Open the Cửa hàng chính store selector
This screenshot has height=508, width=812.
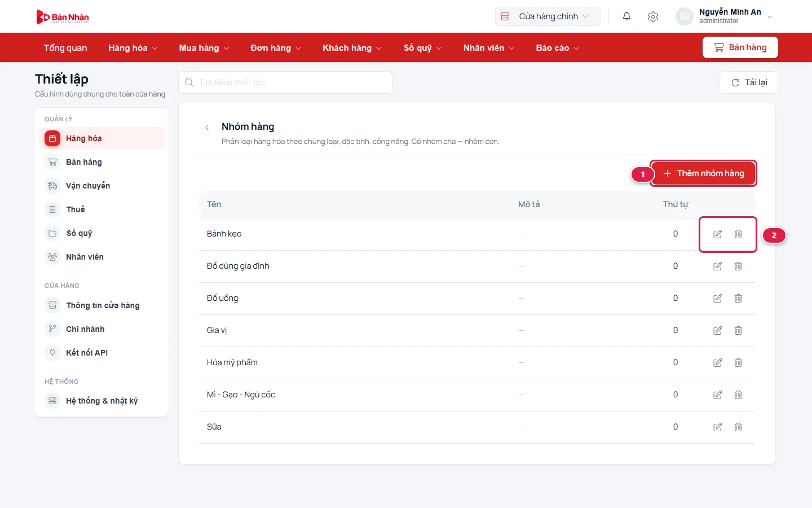pyautogui.click(x=548, y=16)
